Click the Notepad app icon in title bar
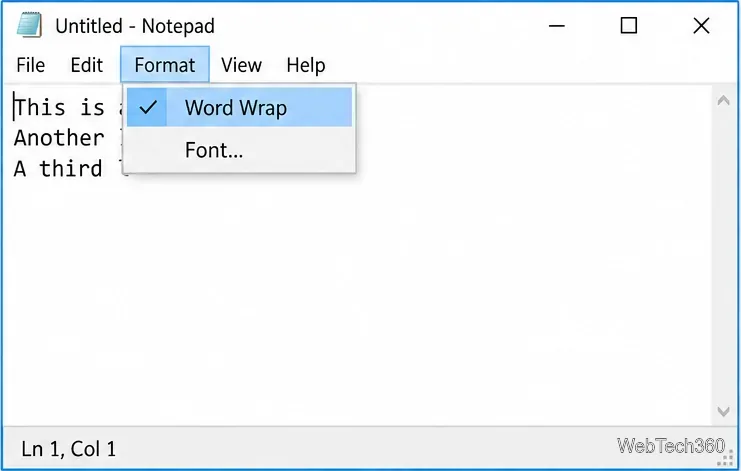This screenshot has width=741, height=471. click(x=29, y=25)
